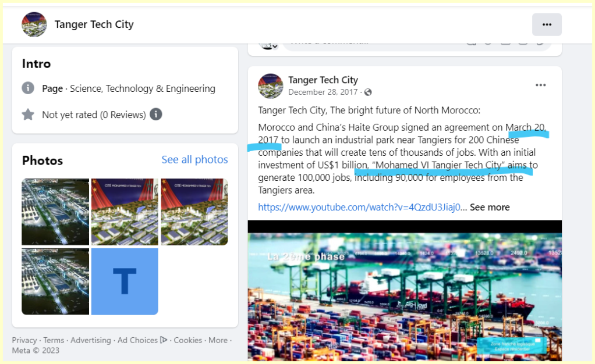Open the page header three-dot menu

546,24
